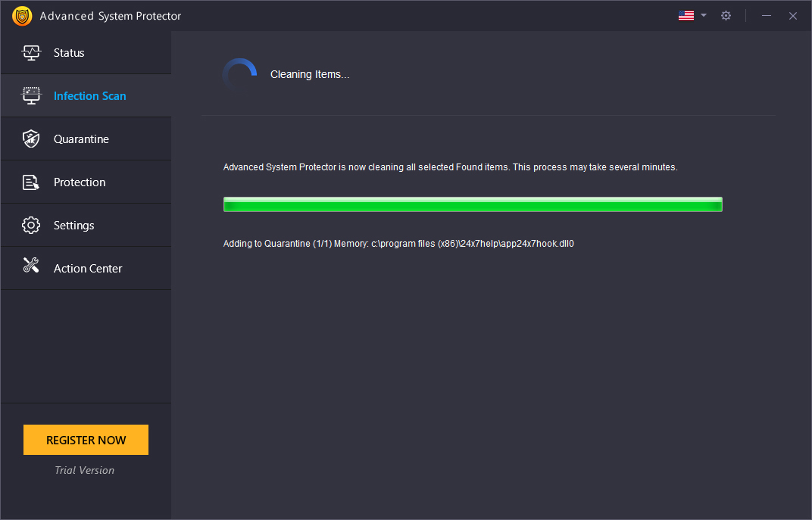Switch to Infection Scan section
The image size is (812, 520).
point(90,95)
